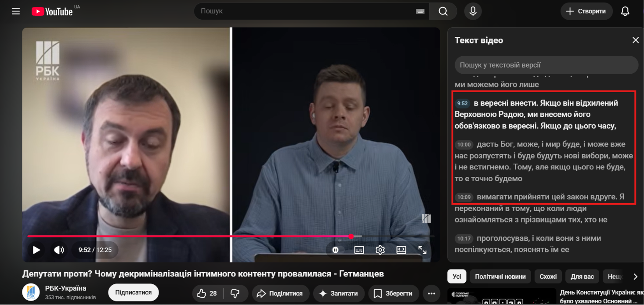Select the Політичні новини chip
Screen dimensions: 644x305
(x=500, y=276)
